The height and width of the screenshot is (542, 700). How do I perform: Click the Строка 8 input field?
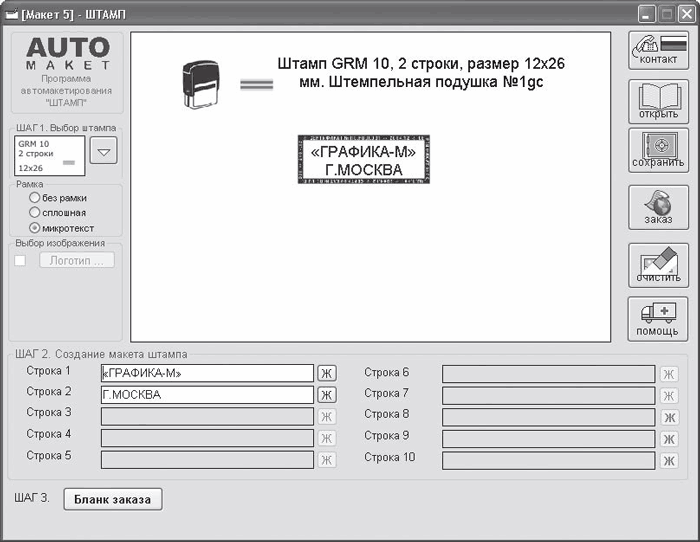[549, 417]
